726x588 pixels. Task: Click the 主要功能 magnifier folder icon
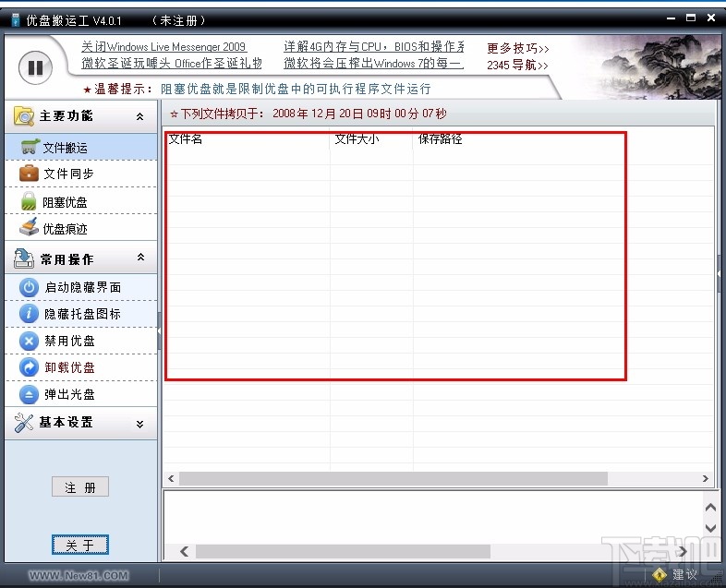click(x=24, y=116)
